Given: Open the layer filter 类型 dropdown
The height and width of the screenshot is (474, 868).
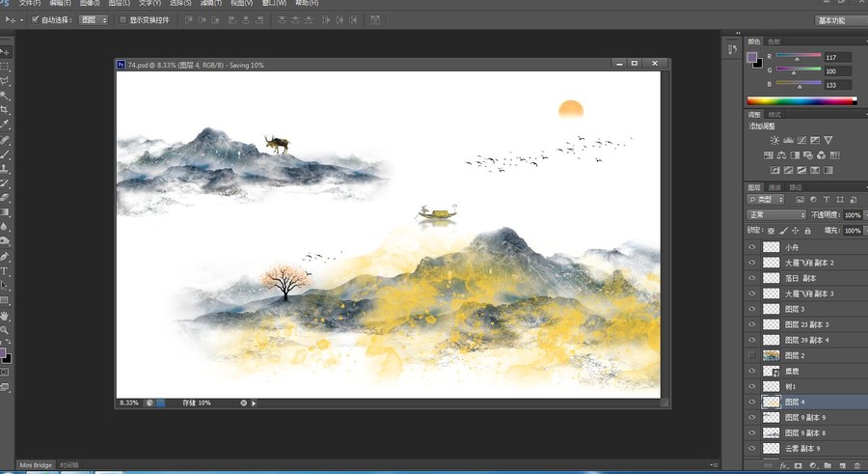Looking at the screenshot, I should pyautogui.click(x=766, y=200).
